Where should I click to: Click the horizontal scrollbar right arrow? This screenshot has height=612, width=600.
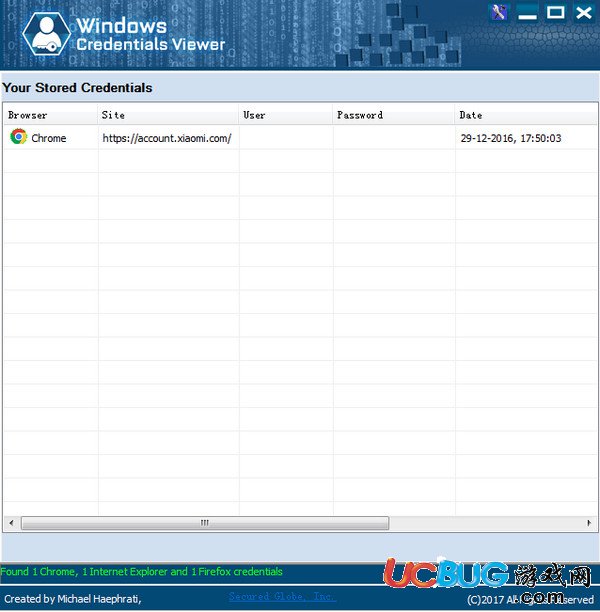(589, 523)
